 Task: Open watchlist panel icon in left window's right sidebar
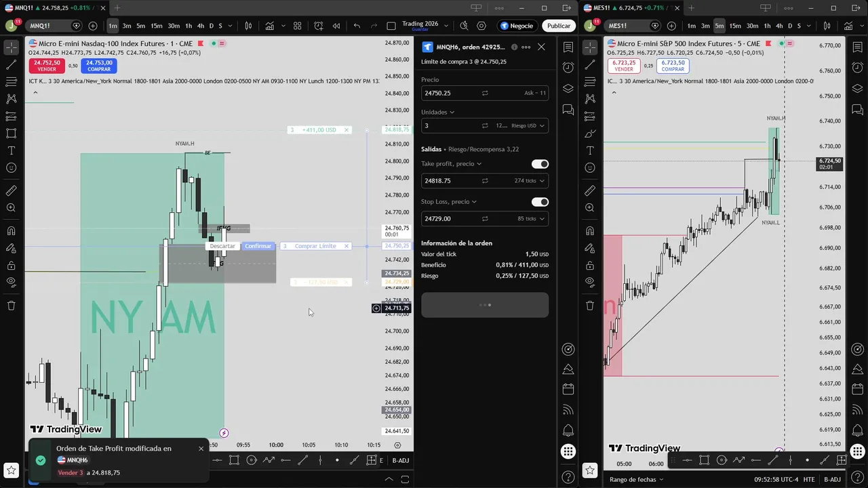pos(568,47)
